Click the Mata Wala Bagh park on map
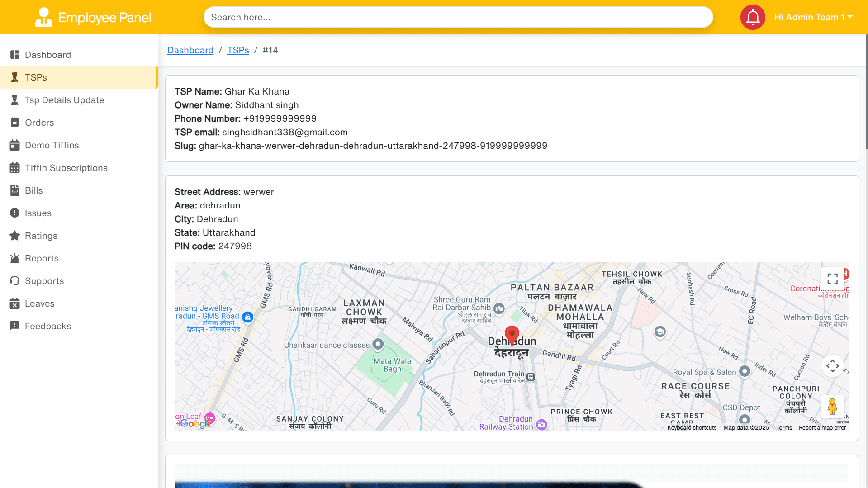 [392, 365]
